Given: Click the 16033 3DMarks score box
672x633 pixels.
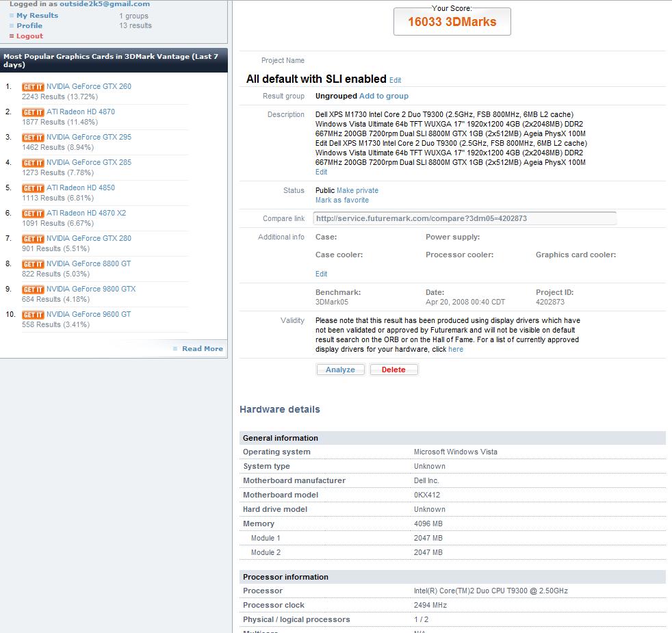Looking at the screenshot, I should coord(452,21).
